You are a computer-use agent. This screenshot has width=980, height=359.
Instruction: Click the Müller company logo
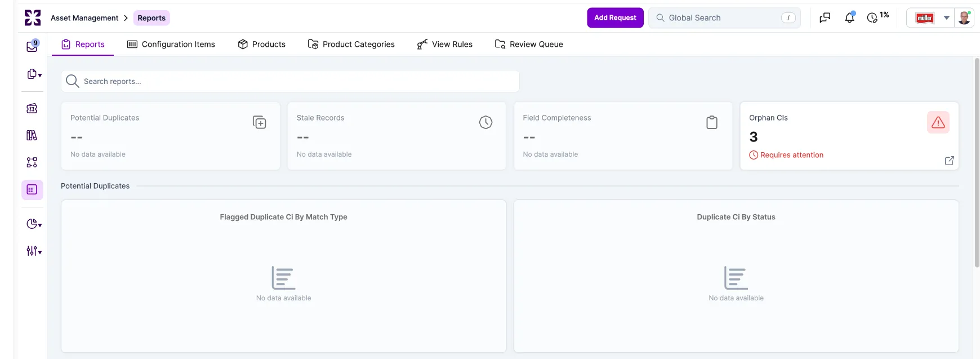pos(924,18)
